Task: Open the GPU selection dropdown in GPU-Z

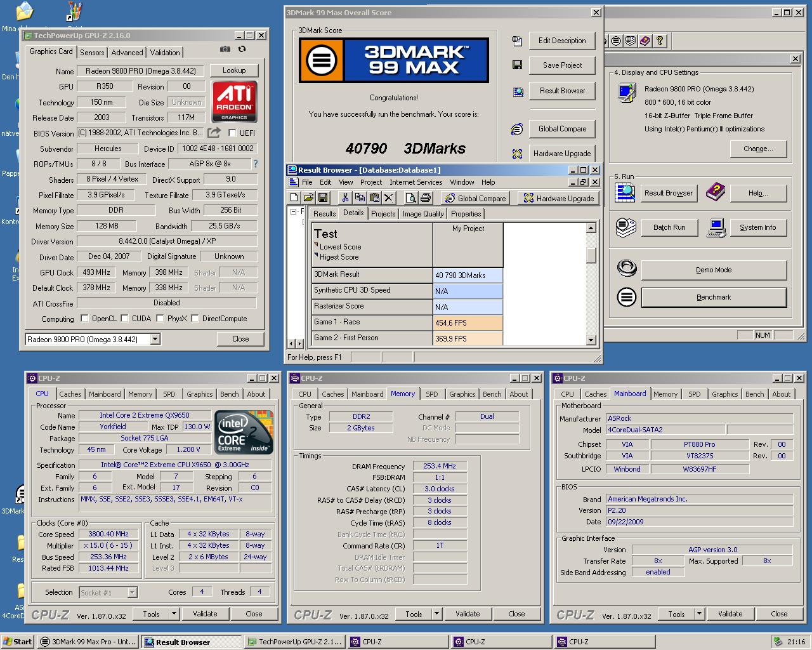Action: (x=155, y=340)
